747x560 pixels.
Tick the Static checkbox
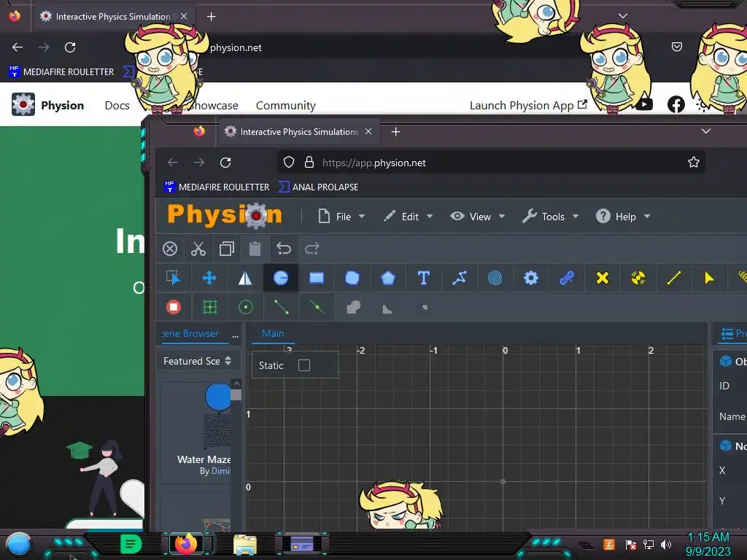[x=304, y=365]
